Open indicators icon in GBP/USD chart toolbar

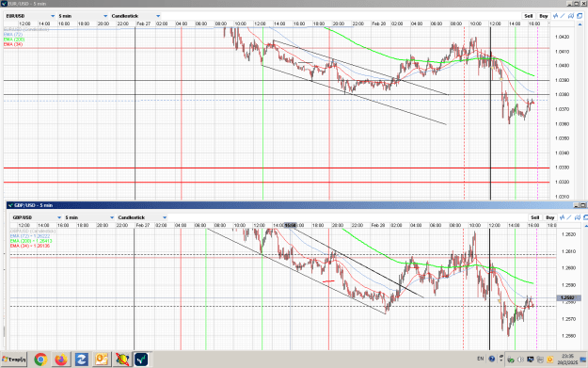[x=562, y=217]
